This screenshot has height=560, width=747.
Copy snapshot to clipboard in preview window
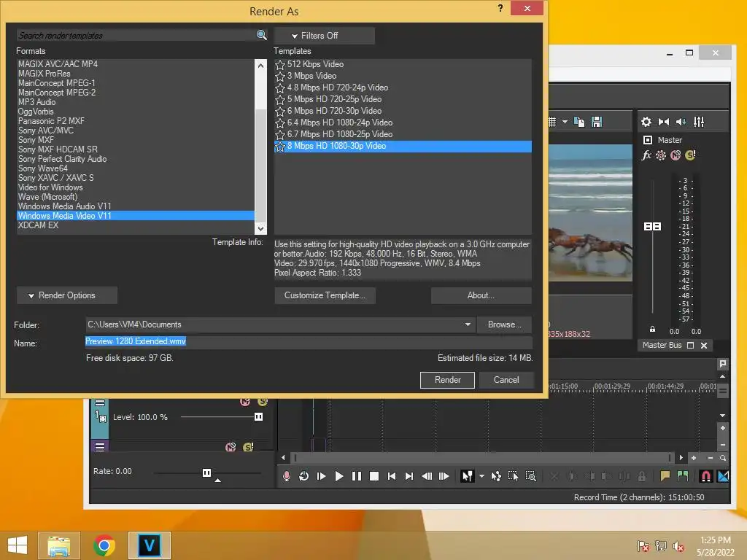578,122
